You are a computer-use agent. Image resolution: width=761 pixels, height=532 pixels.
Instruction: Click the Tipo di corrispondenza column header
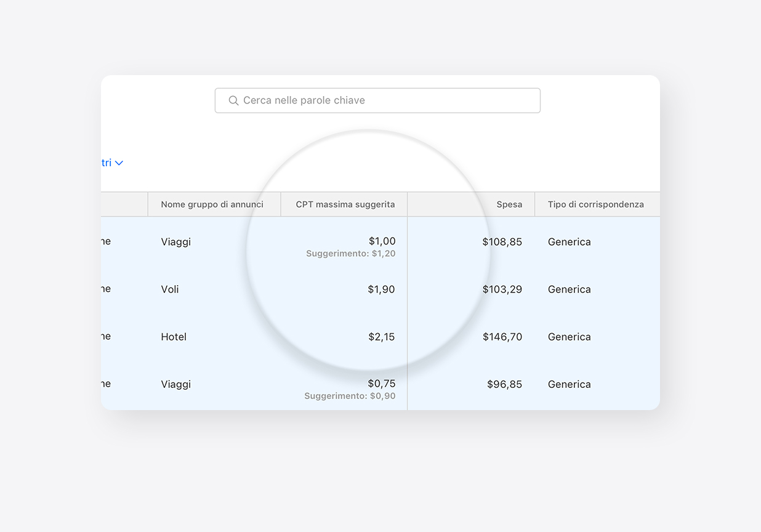[595, 204]
